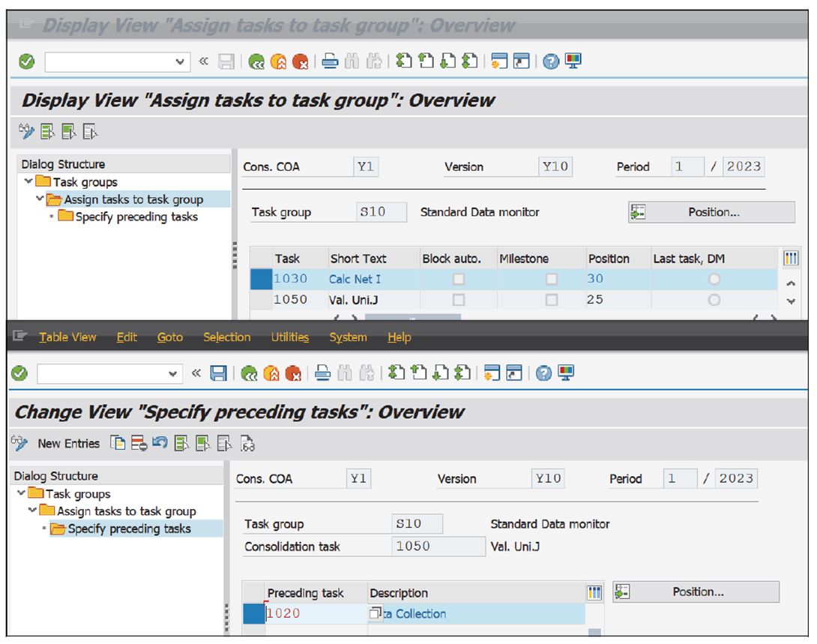Viewport: 817px width, 644px height.
Task: Click the Copy As icon next to New Entries
Action: pos(118,443)
